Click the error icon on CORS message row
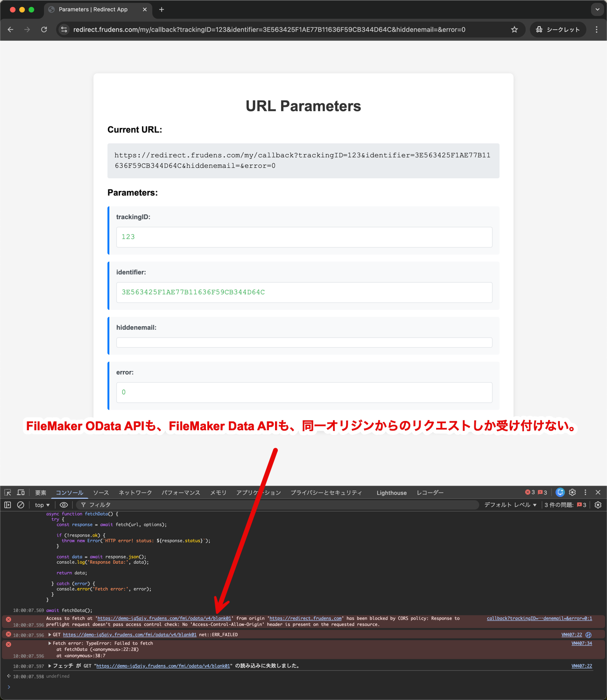607x700 pixels. click(x=8, y=619)
